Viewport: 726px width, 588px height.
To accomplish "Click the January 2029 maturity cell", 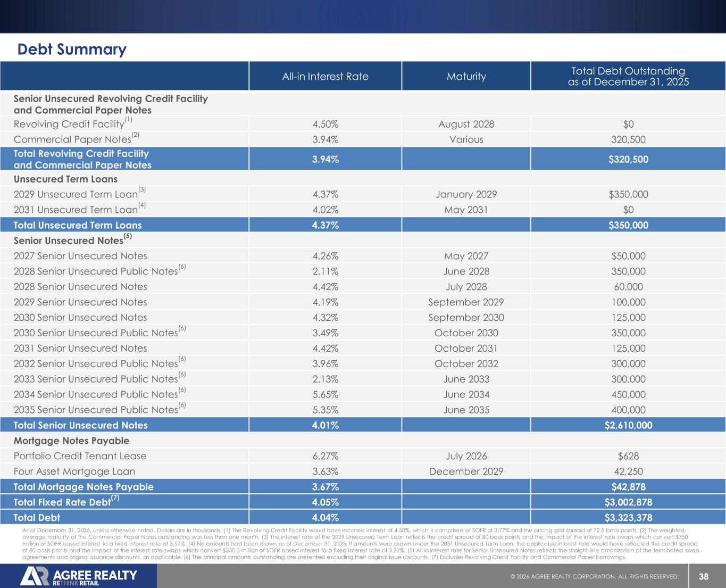I will click(x=466, y=195).
